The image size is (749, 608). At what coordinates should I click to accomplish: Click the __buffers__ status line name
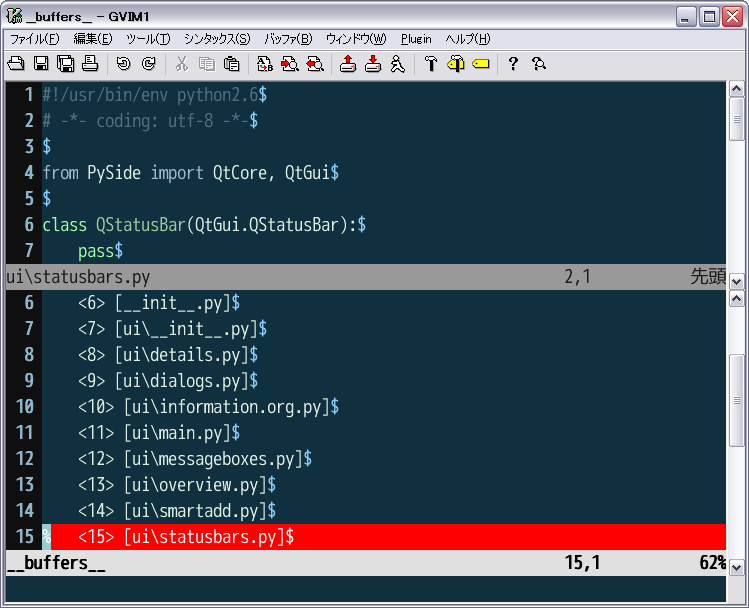(56, 563)
